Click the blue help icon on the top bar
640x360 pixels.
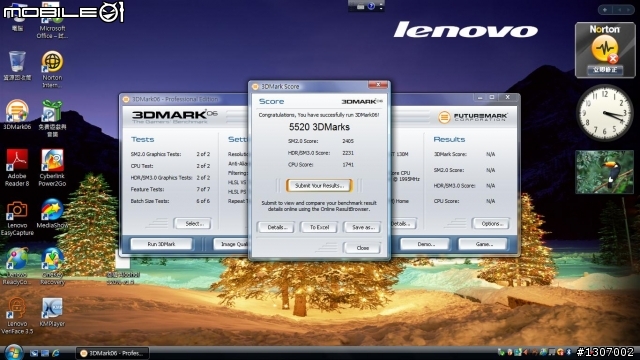[371, 6]
